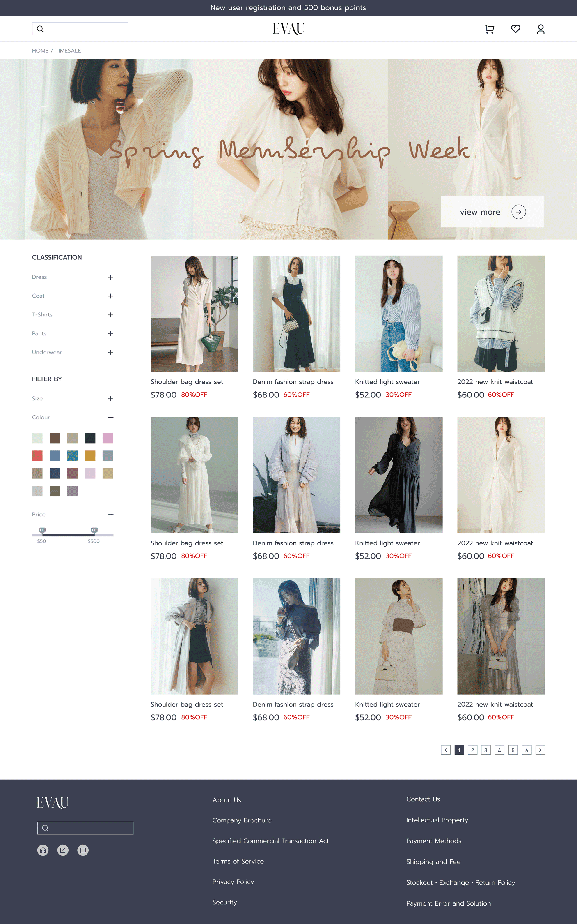This screenshot has height=924, width=577.
Task: Collapse the Price filter section
Action: 110,515
